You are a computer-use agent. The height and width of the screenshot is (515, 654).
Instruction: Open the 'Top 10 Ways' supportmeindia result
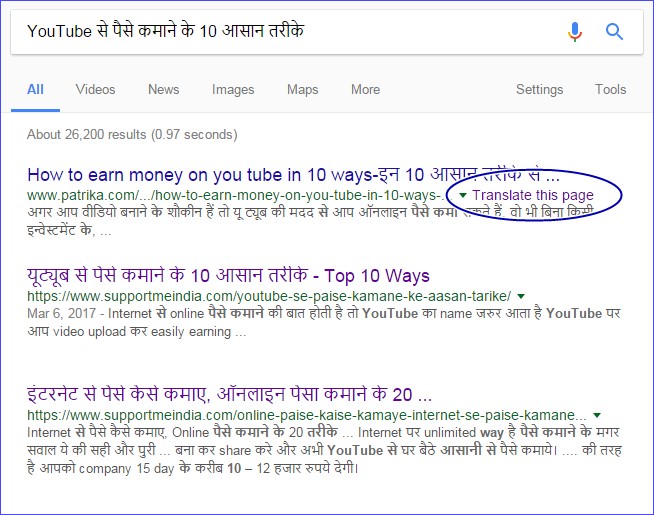tap(228, 276)
